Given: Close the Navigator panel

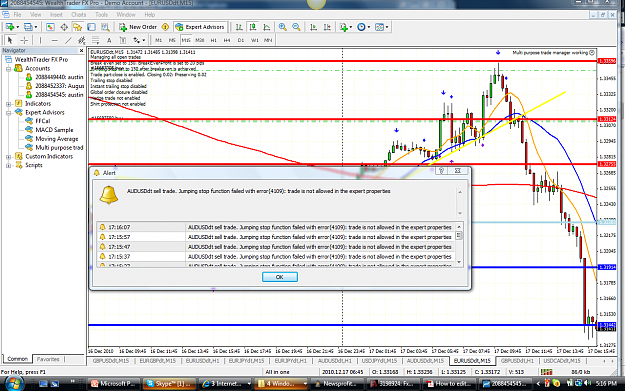Looking at the screenshot, I should [81, 51].
